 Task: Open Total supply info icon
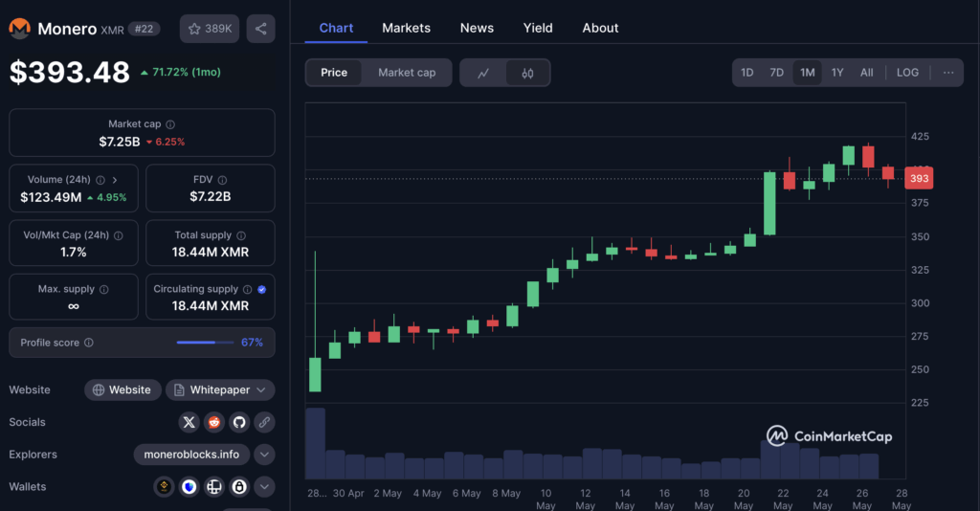click(241, 235)
